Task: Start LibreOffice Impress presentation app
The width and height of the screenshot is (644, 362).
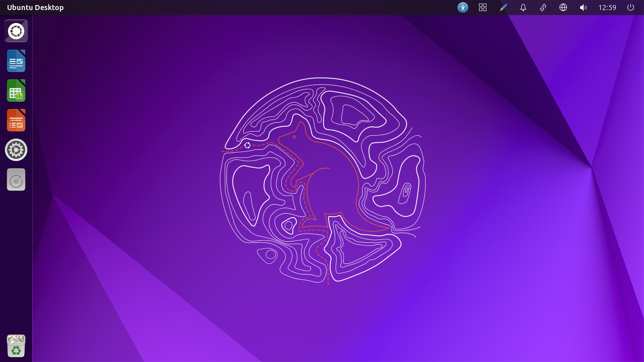Action: click(x=16, y=120)
